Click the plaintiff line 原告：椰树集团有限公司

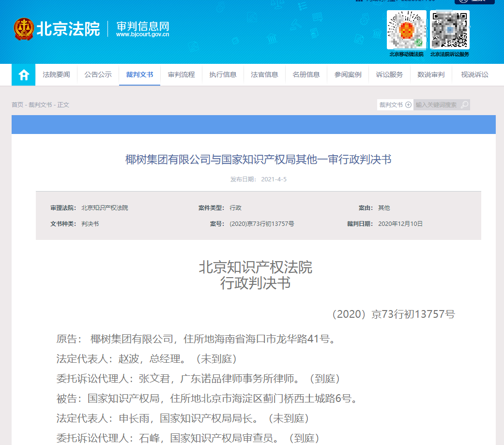[x=197, y=339]
